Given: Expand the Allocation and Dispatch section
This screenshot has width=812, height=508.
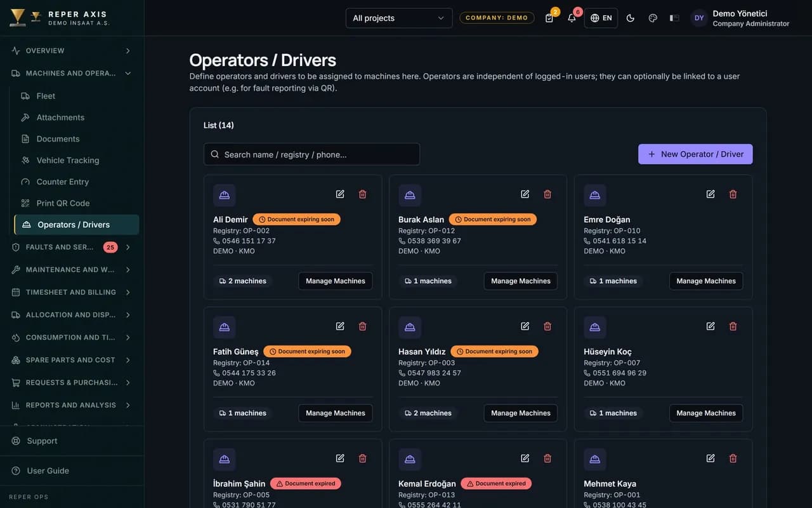Looking at the screenshot, I should (x=72, y=315).
